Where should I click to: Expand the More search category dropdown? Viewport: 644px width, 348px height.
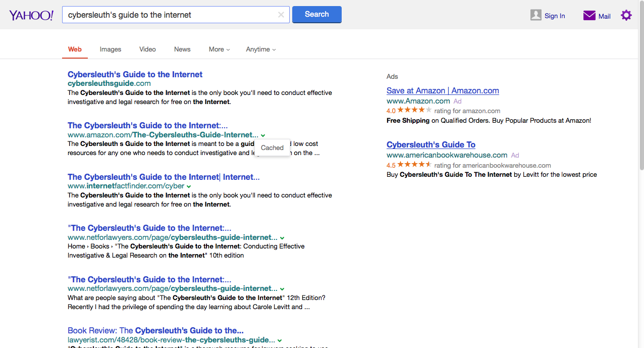tap(220, 49)
